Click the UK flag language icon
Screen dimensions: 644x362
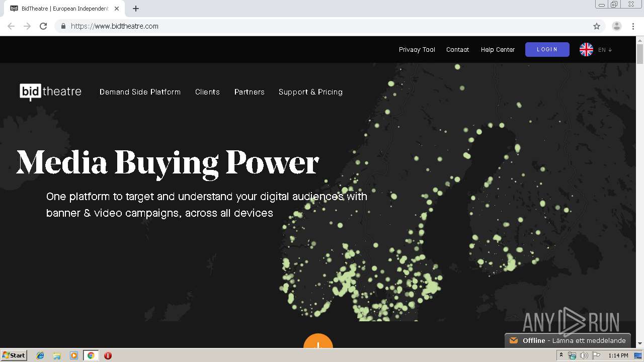[x=586, y=49]
